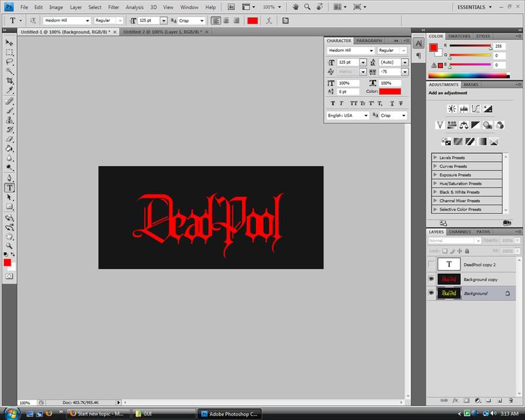525x420 pixels.
Task: Open the Layer menu
Action: pos(75,7)
